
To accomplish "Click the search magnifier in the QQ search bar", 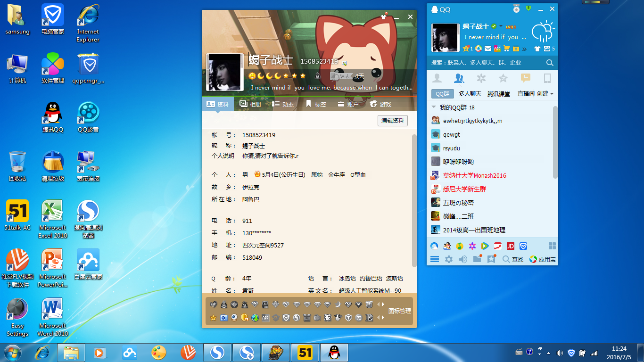I will pyautogui.click(x=550, y=63).
